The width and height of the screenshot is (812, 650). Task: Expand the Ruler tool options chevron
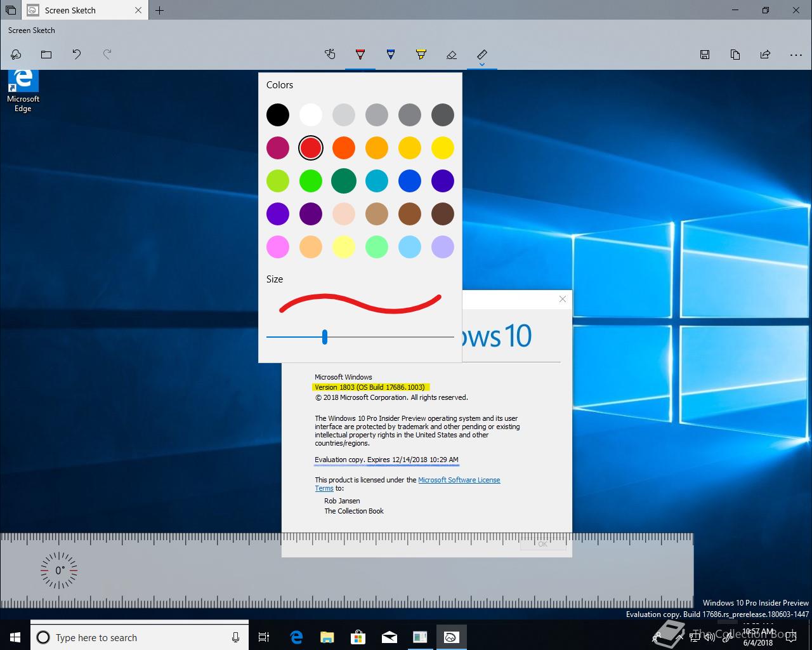pyautogui.click(x=482, y=64)
